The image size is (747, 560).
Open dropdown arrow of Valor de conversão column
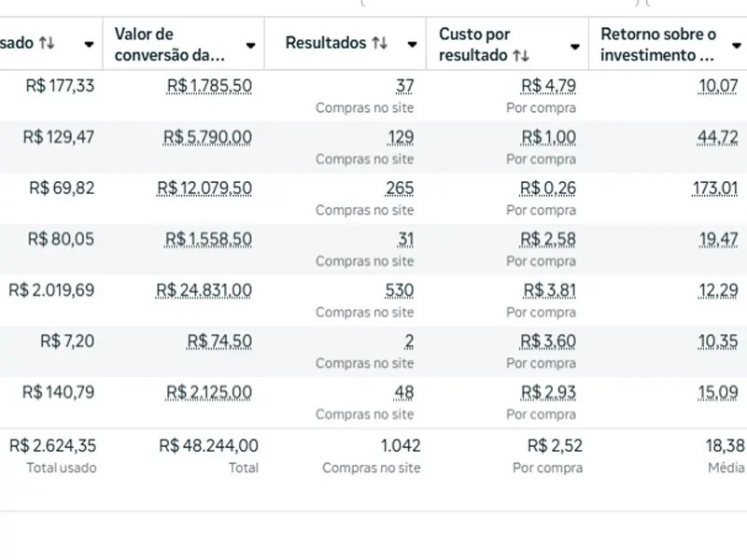[x=250, y=45]
